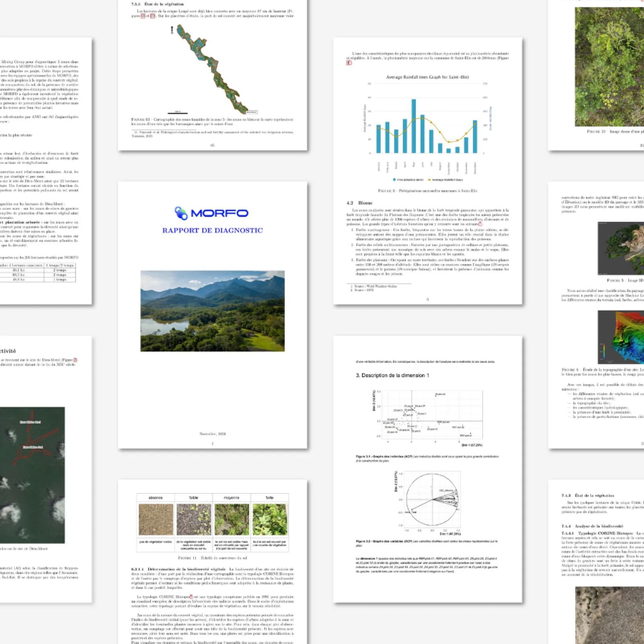
Task: Click the 'forte' ground cover photo
Action: tap(270, 520)
